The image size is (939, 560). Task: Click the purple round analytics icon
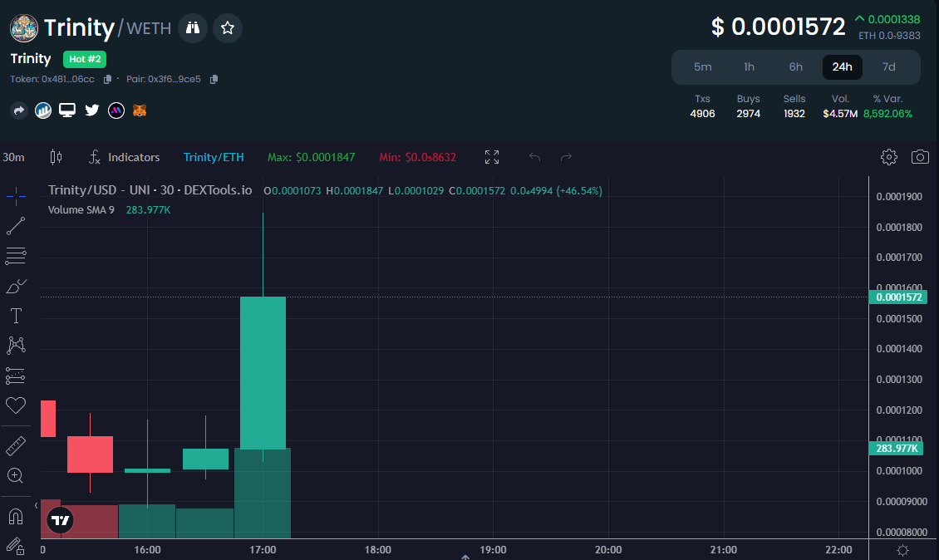point(116,111)
